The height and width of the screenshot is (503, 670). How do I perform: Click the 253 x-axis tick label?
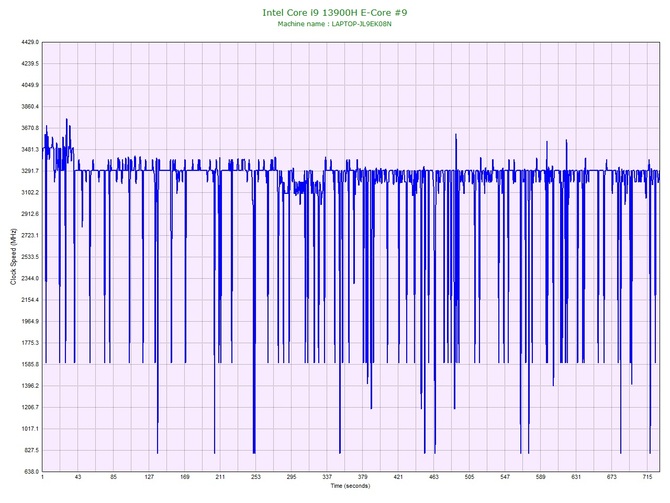pos(256,477)
